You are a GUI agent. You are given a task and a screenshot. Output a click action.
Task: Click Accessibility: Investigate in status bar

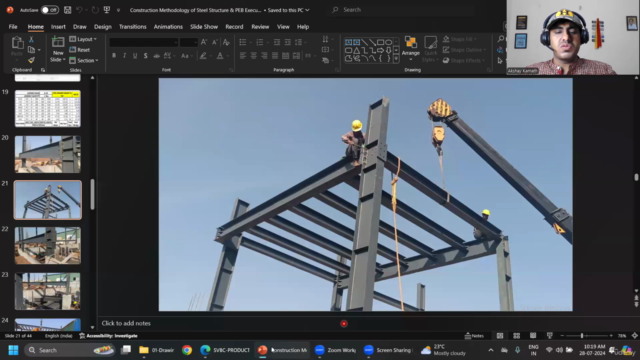[x=108, y=336]
